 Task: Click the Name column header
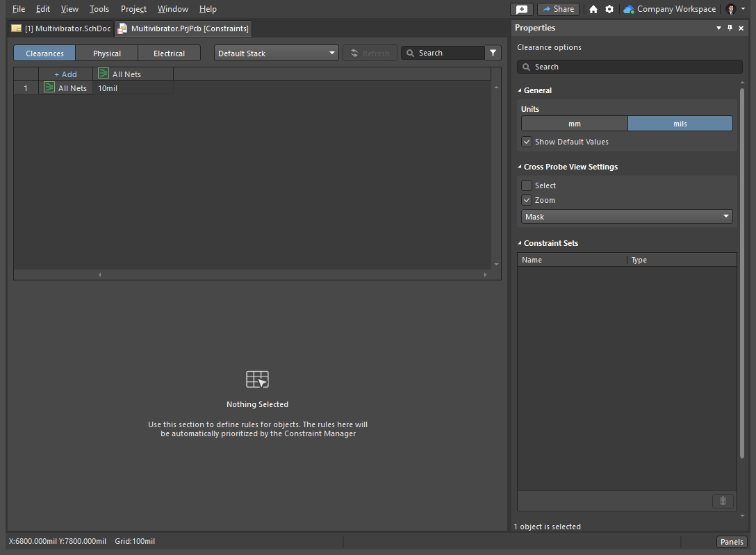[572, 260]
